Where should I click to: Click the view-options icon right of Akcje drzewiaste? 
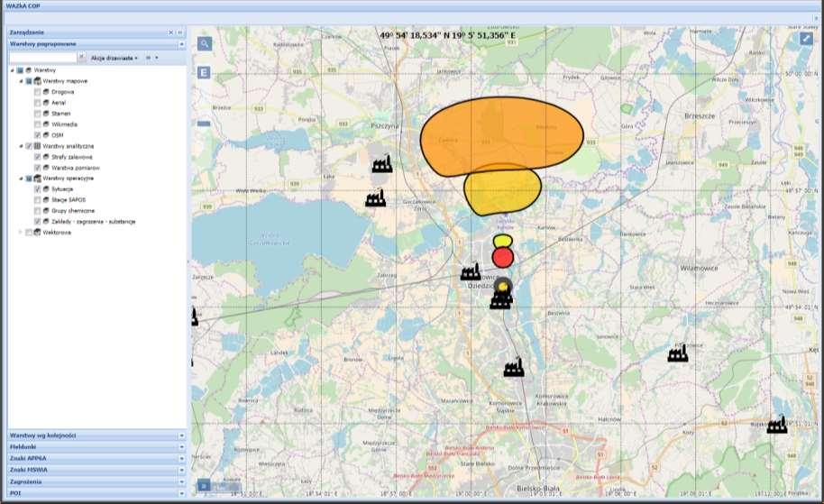(x=148, y=58)
